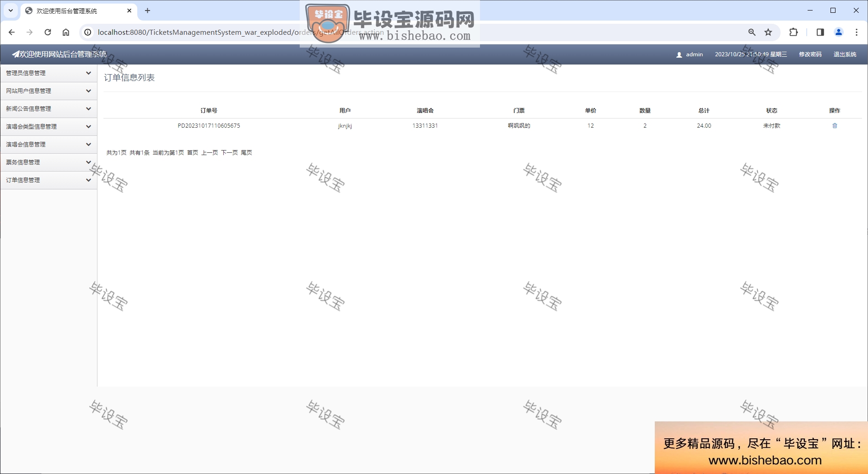Expand 票务信息管理 menu
Image resolution: width=868 pixels, height=474 pixels.
[x=49, y=162]
